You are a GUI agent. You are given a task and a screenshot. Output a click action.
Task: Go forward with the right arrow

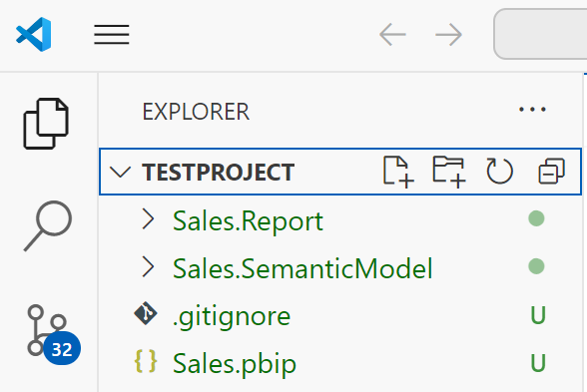pyautogui.click(x=448, y=34)
